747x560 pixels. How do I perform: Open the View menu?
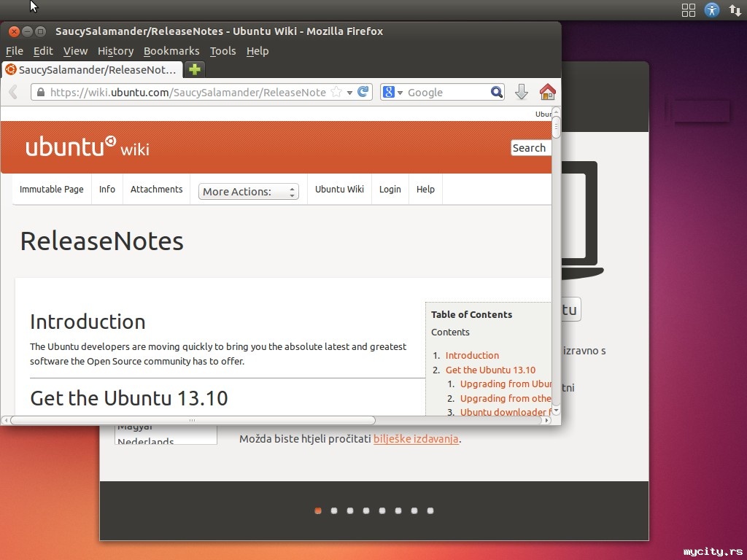point(75,51)
